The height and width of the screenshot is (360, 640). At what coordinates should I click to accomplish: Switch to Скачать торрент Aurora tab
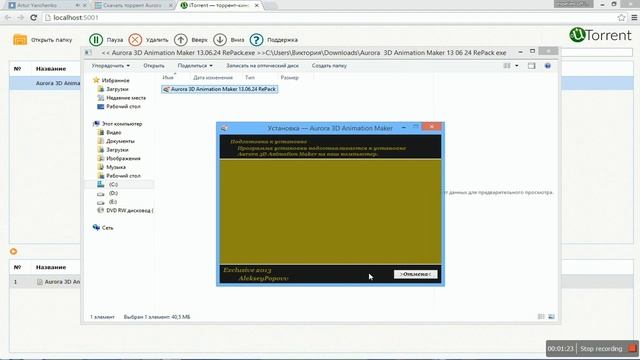pyautogui.click(x=133, y=5)
